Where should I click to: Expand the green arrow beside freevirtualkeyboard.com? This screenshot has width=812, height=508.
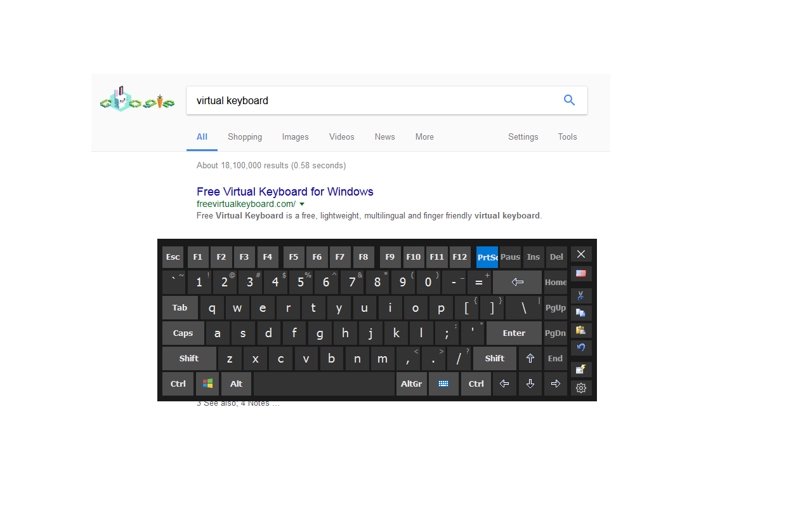point(302,204)
